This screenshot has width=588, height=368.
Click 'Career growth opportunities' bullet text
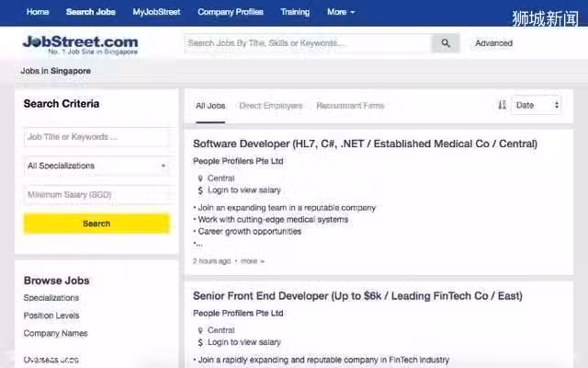(x=250, y=232)
